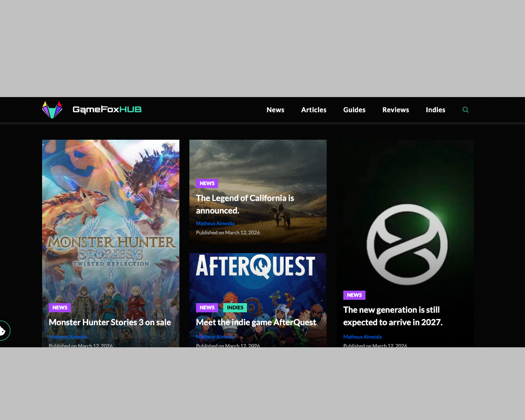Open the search icon in the navigation bar
The width and height of the screenshot is (525, 420).
[x=465, y=110]
